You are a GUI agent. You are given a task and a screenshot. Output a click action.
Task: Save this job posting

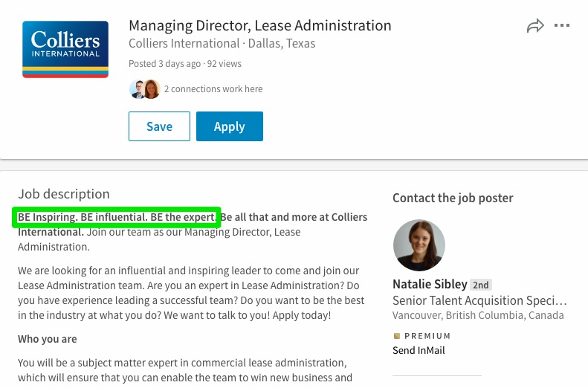[x=159, y=126]
